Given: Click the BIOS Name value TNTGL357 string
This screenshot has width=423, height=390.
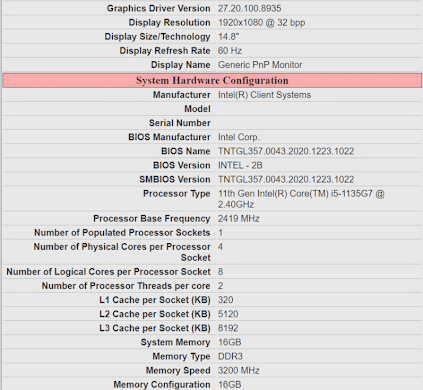Looking at the screenshot, I should pyautogui.click(x=286, y=151).
